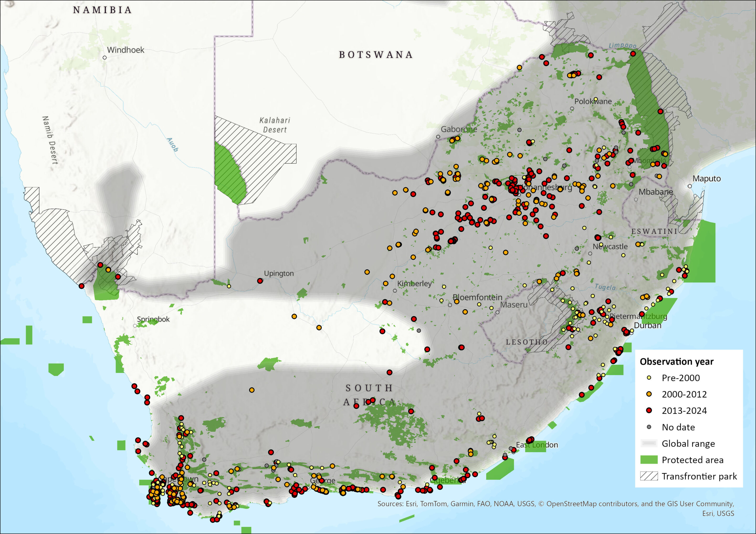
Task: Click the yellow Pre-2000 legend dot
Action: coord(649,378)
